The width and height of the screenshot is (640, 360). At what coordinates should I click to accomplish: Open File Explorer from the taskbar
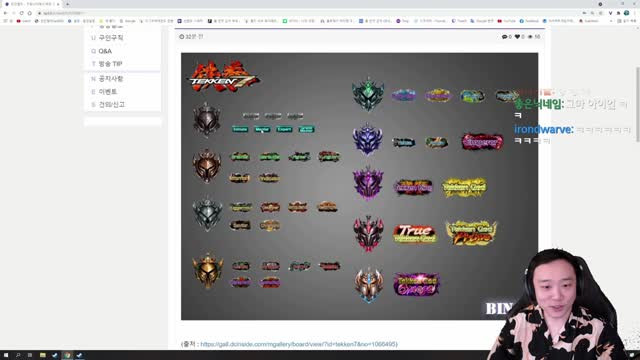point(42,355)
